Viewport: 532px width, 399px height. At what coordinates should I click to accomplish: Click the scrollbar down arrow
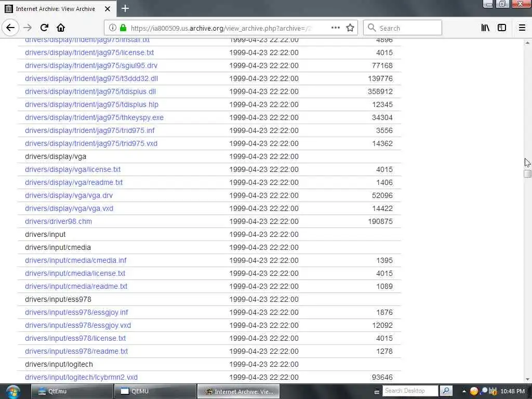click(527, 379)
